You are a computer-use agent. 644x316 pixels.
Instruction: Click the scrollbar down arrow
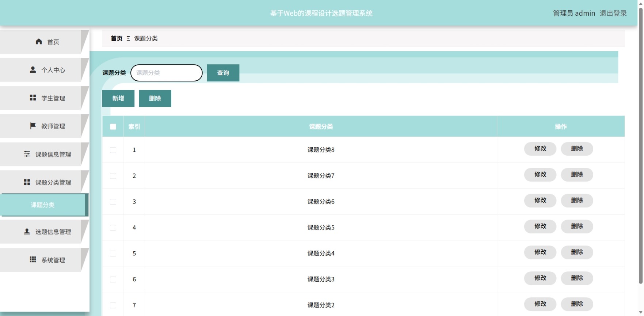(641, 313)
